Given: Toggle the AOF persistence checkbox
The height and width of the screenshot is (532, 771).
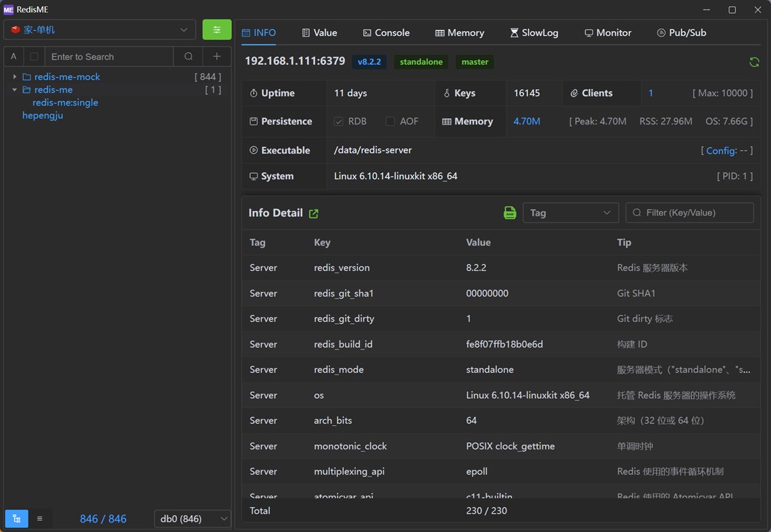Looking at the screenshot, I should [390, 122].
